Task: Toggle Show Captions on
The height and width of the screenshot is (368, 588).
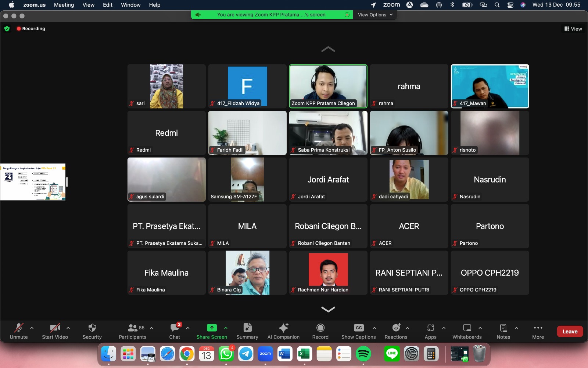Action: [358, 331]
